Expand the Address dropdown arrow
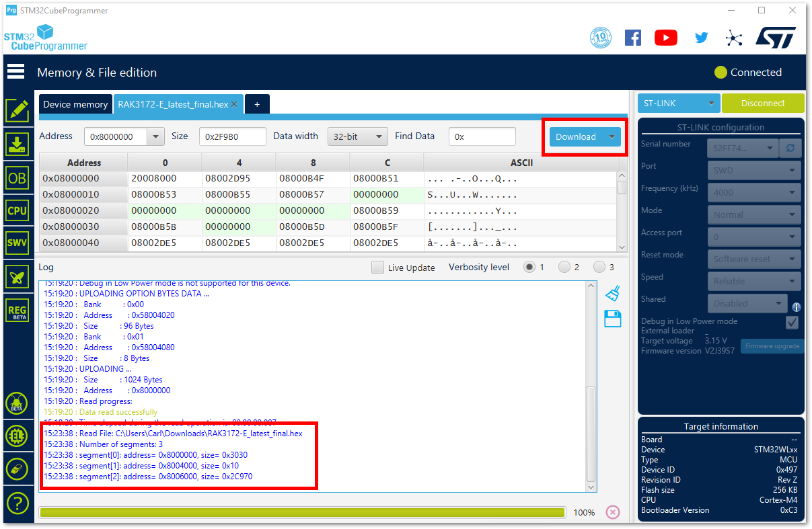Screen dimensions: 812x529 pyautogui.click(x=156, y=136)
